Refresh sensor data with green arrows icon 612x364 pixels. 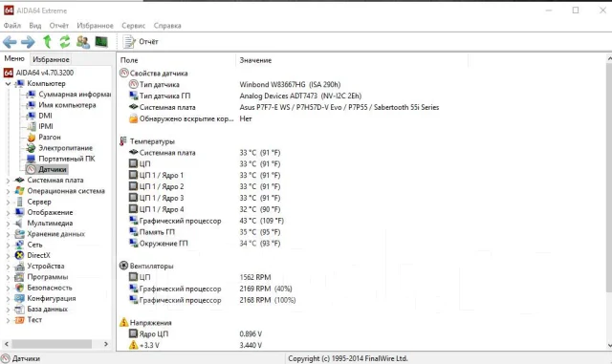[65, 42]
